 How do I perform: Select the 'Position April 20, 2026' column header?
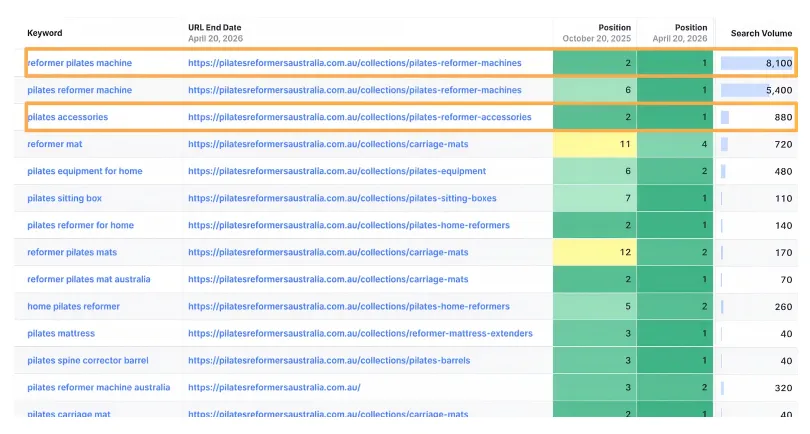680,33
